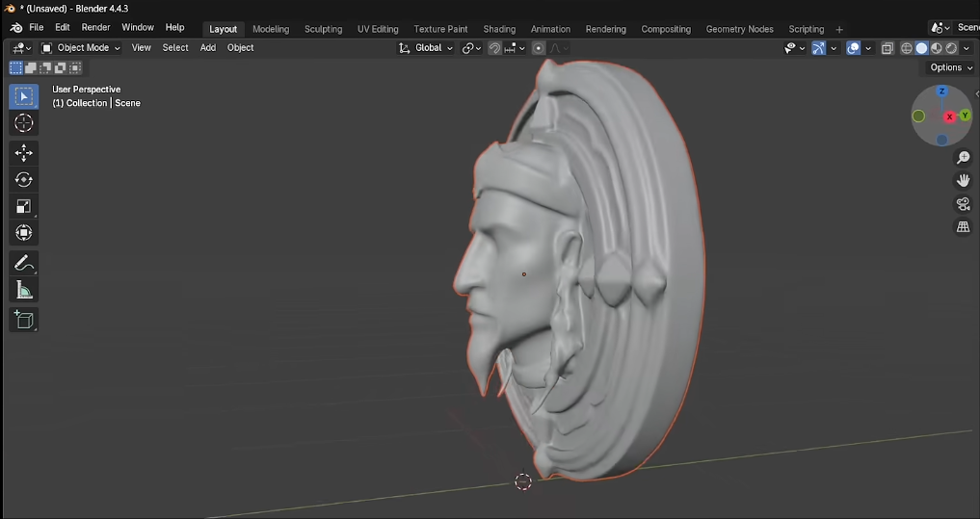The image size is (980, 519).
Task: Open the Render menu
Action: click(x=95, y=28)
